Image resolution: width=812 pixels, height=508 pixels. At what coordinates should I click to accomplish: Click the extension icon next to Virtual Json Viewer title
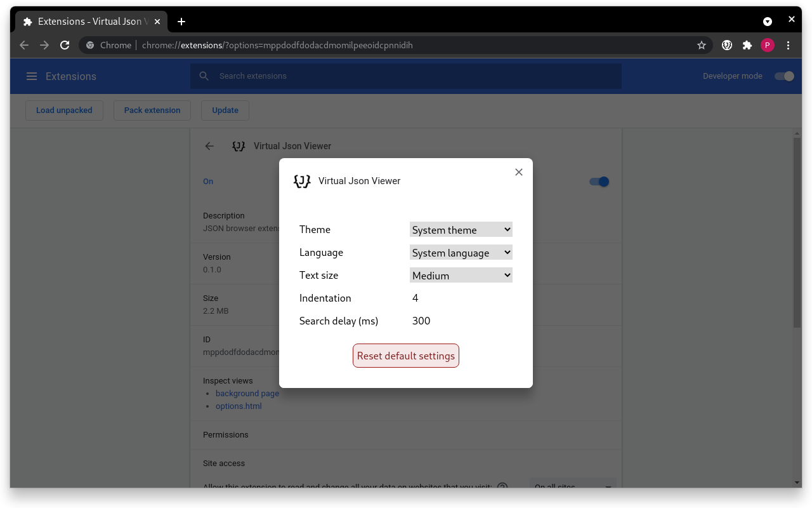(238, 146)
